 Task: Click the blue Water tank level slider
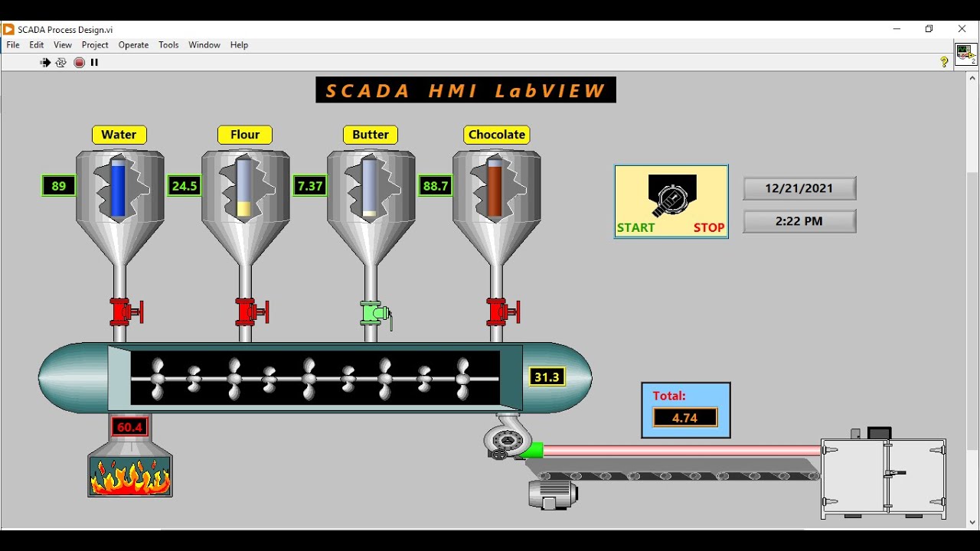(x=118, y=188)
